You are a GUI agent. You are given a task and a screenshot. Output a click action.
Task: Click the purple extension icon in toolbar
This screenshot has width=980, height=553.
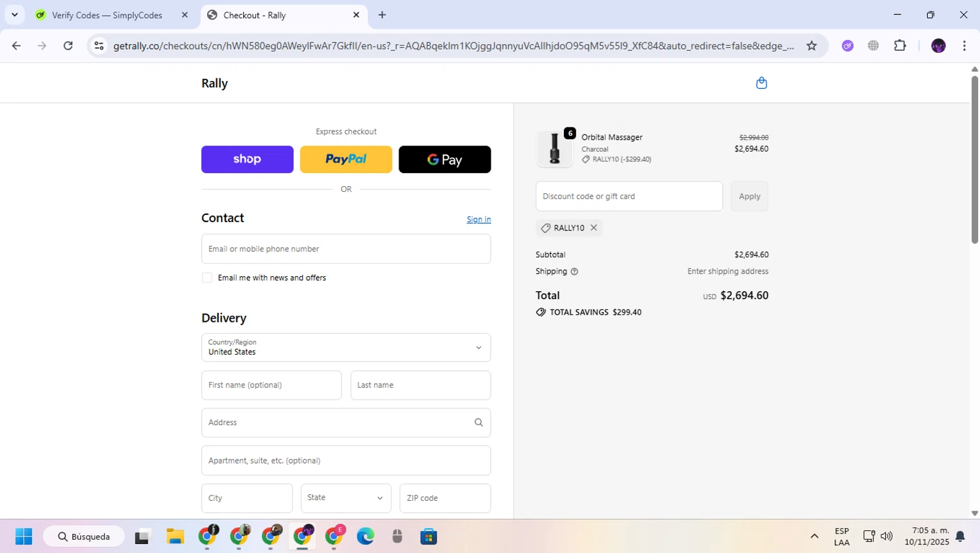pyautogui.click(x=847, y=46)
